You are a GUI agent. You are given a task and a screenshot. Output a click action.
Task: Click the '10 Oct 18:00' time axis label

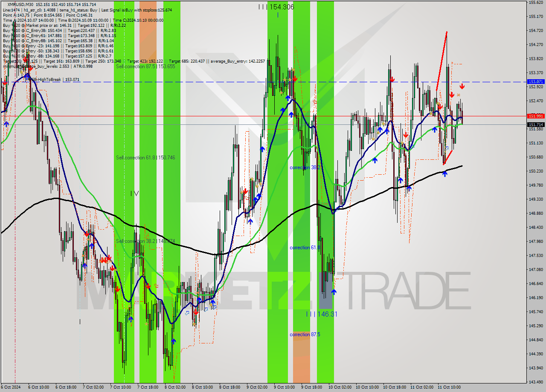tap(395, 387)
